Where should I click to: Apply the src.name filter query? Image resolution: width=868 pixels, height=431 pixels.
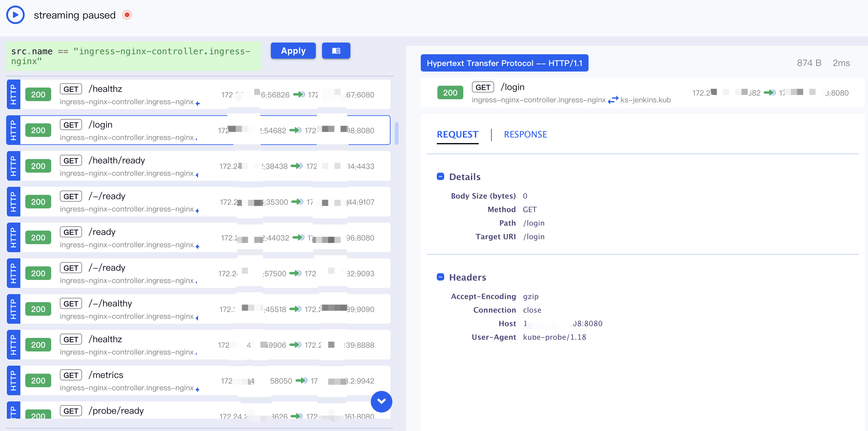coord(293,51)
